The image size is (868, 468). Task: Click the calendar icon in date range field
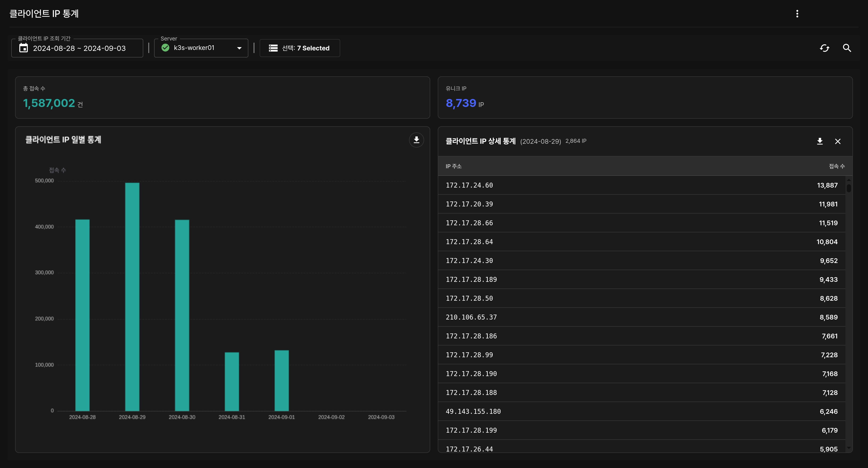tap(24, 48)
